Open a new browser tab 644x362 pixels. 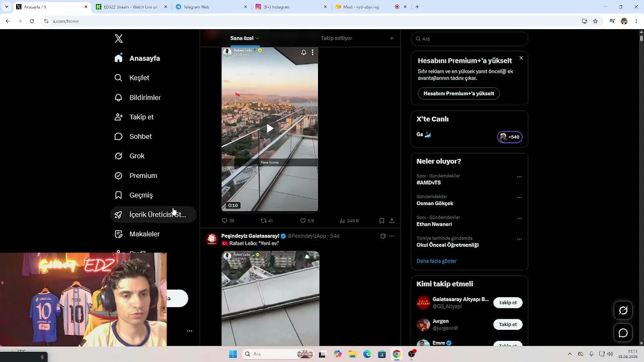[417, 7]
